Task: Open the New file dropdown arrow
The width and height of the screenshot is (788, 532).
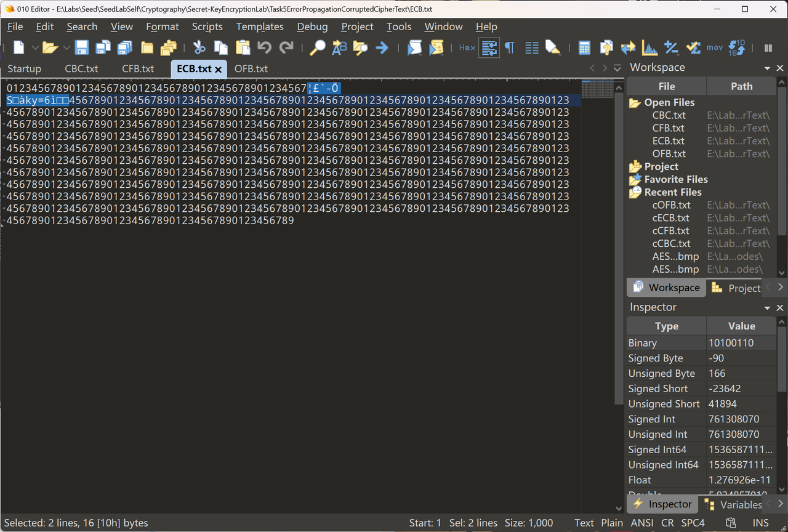Action: [34, 47]
